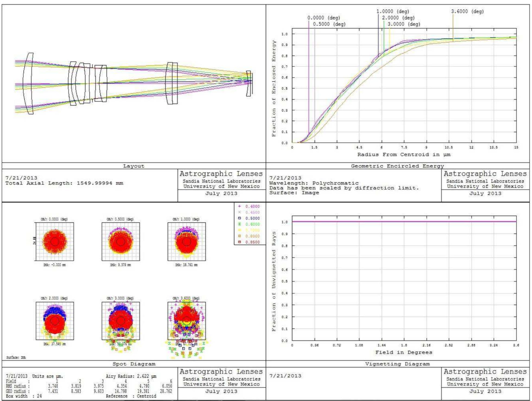Click the 'Surface: Image' text
This screenshot has width=532, height=401.
click(x=294, y=193)
